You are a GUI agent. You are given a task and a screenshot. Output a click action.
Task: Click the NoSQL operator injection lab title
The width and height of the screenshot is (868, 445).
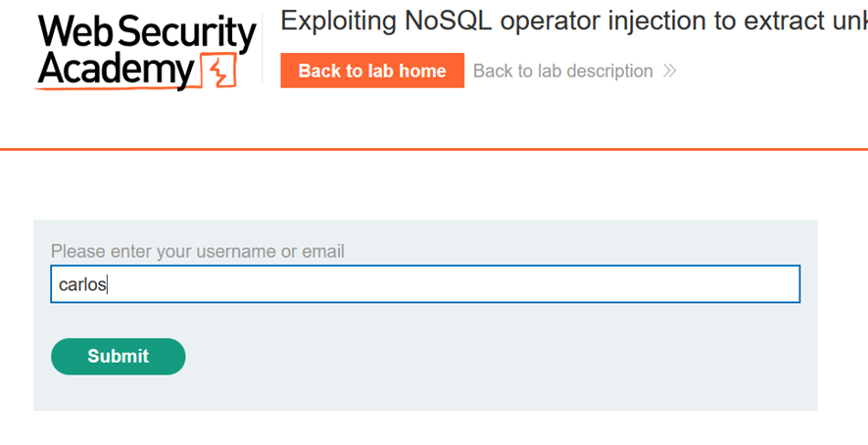click(x=574, y=21)
